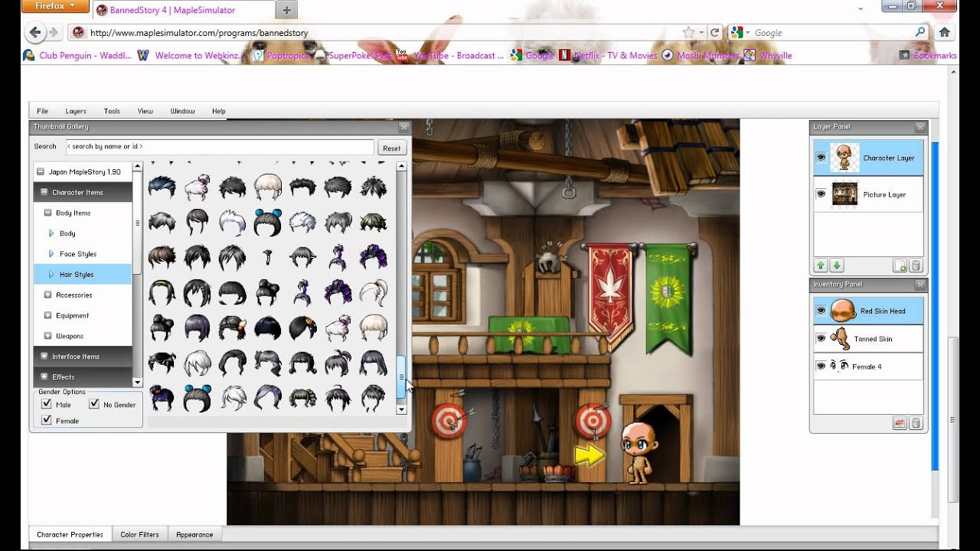The image size is (980, 551).
Task: Open the Bookmarks menu
Action: (928, 56)
